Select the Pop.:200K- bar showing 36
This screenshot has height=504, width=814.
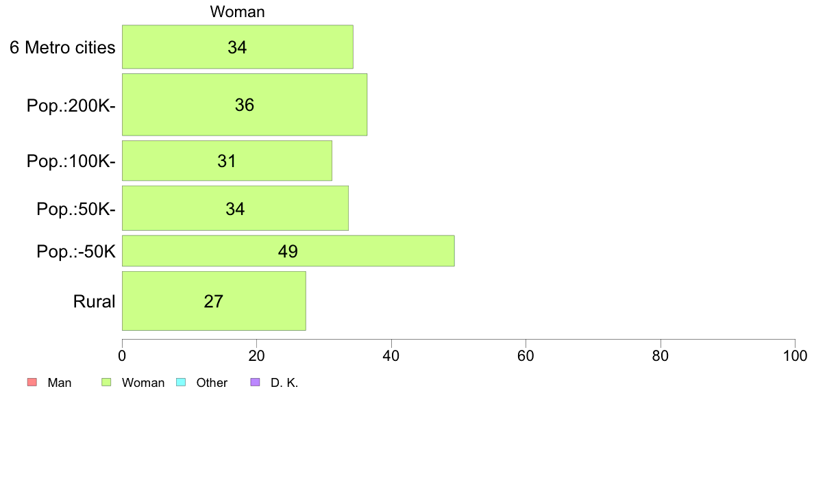[245, 105]
